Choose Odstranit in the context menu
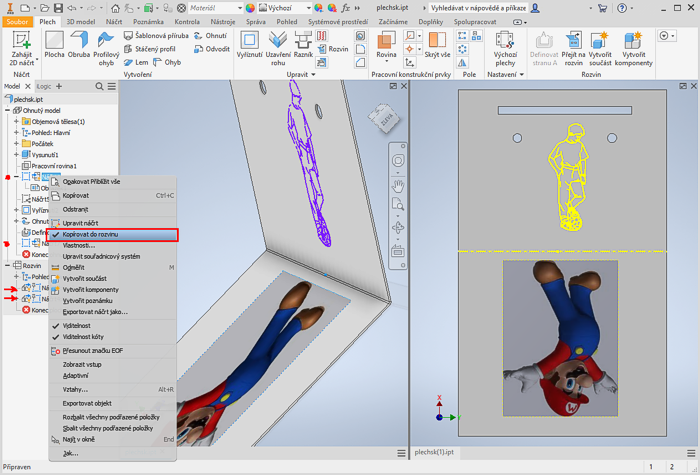This screenshot has width=700, height=475. [x=112, y=209]
